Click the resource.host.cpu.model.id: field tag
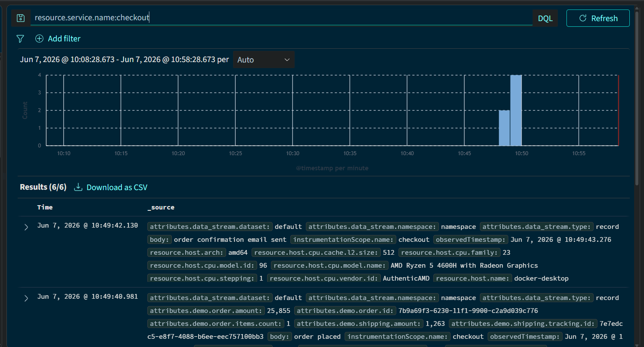The width and height of the screenshot is (644, 347). [x=202, y=265]
